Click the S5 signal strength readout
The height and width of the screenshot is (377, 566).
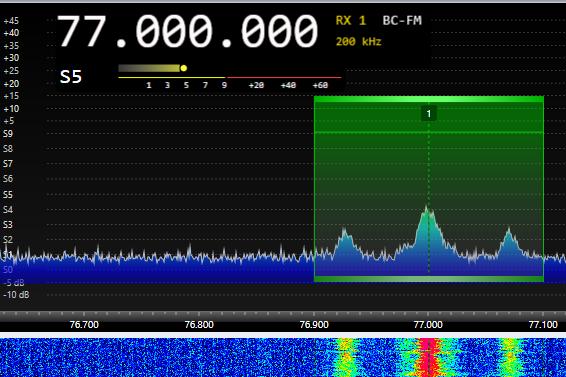[x=71, y=77]
